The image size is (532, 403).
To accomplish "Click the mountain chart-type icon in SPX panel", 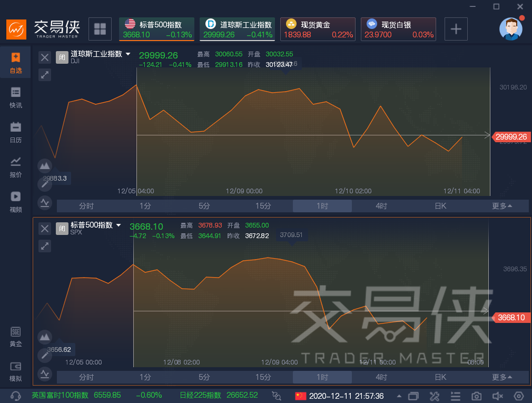I will pyautogui.click(x=45, y=337).
